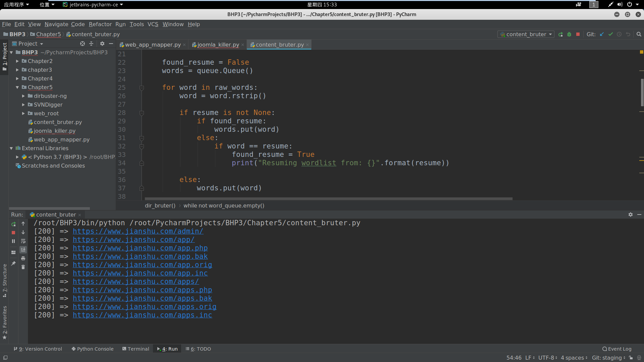Screen dimensions: 644x362
Task: Click the Locate/scroll-from-source target icon in Project panel
Action: click(83, 44)
